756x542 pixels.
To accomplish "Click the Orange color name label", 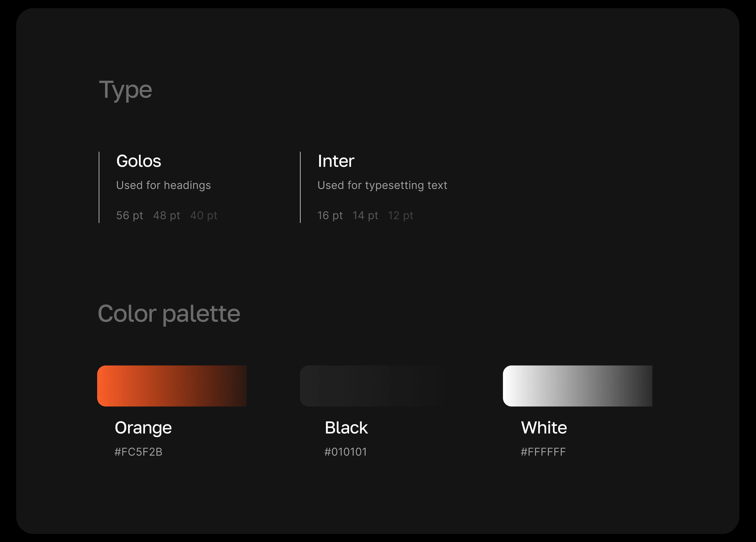I will click(143, 428).
